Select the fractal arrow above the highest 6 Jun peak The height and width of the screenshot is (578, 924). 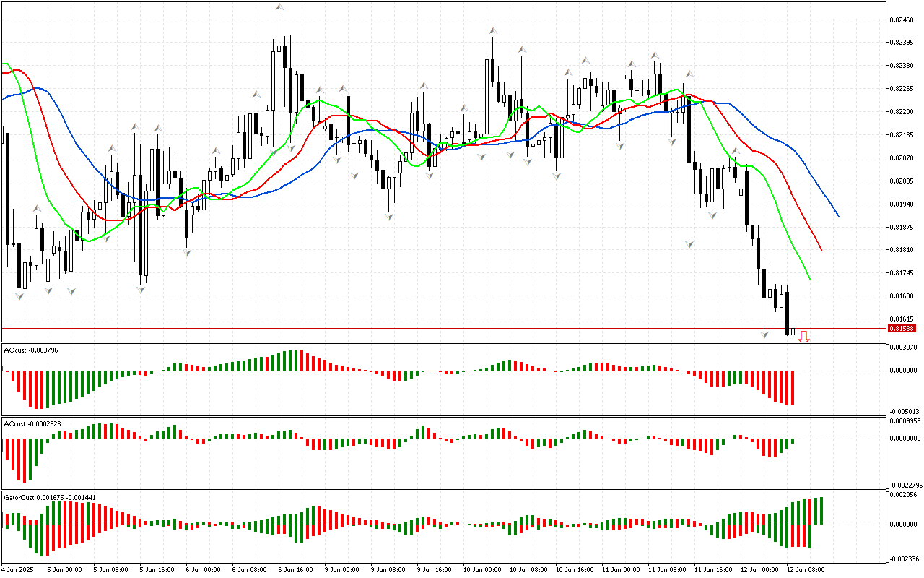[x=279, y=7]
